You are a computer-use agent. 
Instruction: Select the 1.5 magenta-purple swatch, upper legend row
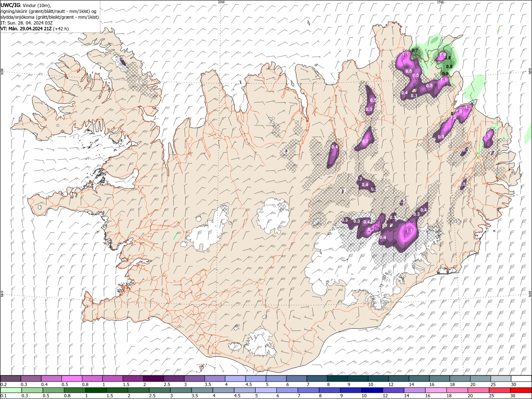(133, 379)
